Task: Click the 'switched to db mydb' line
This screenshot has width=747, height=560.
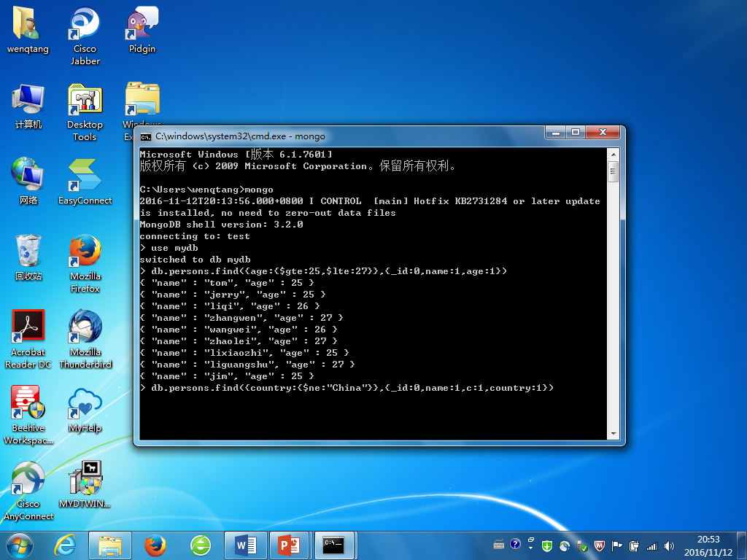Action: click(195, 260)
